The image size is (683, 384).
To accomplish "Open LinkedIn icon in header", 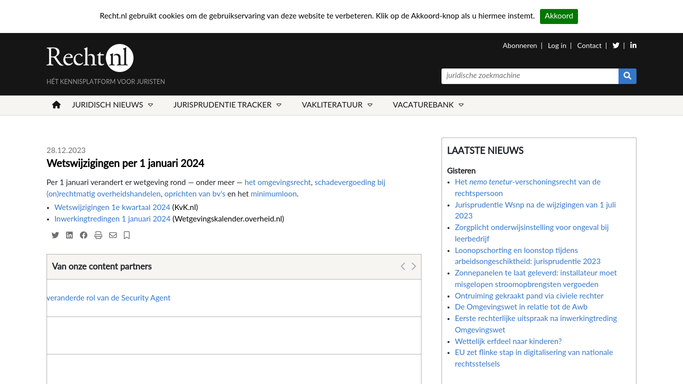I will [x=633, y=45].
